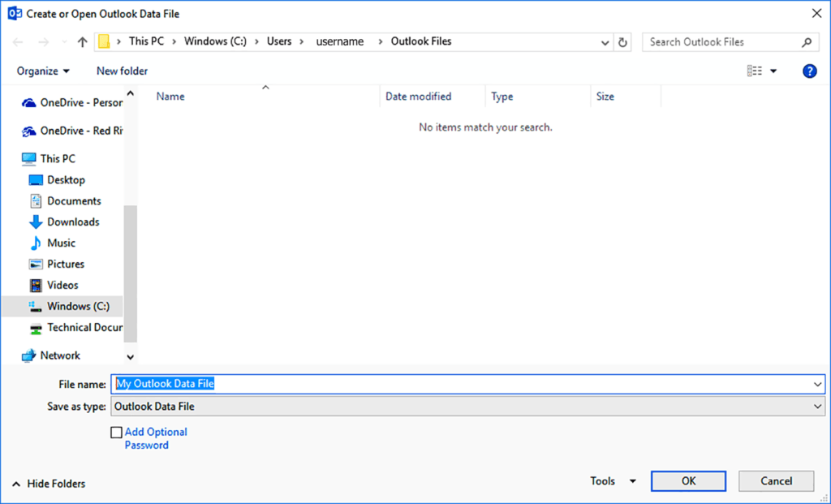Open the File name history dropdown arrow
The height and width of the screenshot is (504, 831).
[817, 384]
